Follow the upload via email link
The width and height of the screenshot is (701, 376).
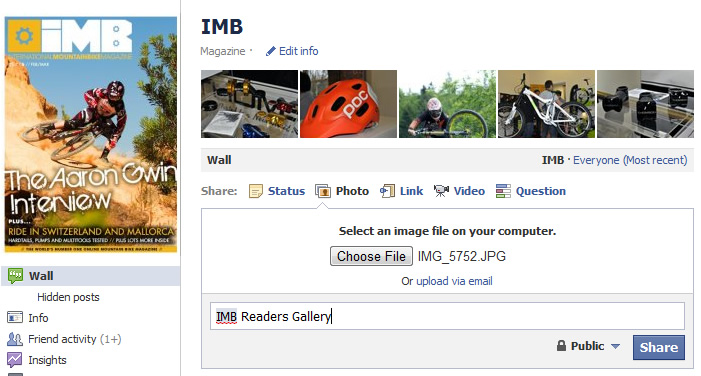point(454,281)
